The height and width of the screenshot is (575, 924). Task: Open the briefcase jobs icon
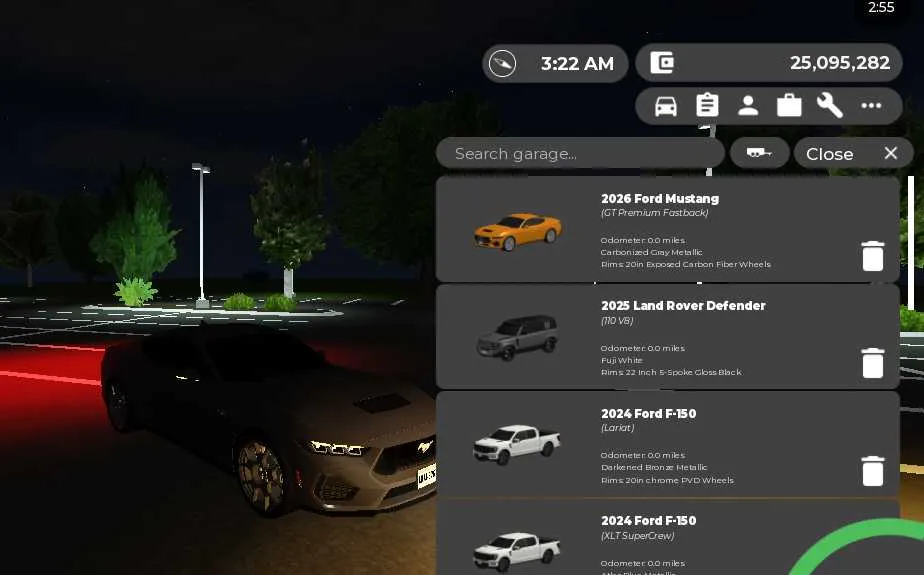[789, 106]
